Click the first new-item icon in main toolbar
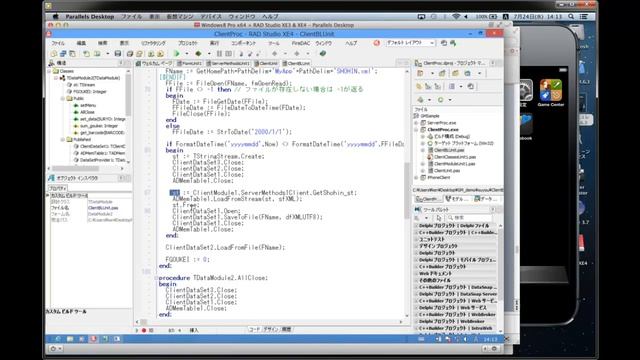Image resolution: width=640 pixels, height=360 pixels. click(53, 53)
